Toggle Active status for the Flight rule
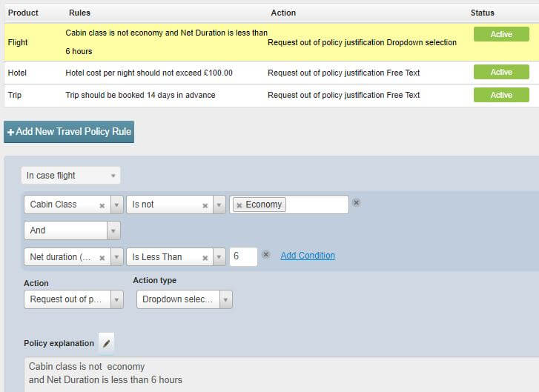This screenshot has height=392, width=539. [501, 34]
